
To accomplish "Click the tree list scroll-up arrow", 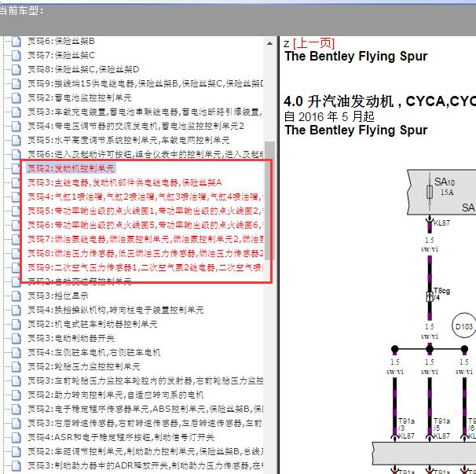I will pos(269,43).
